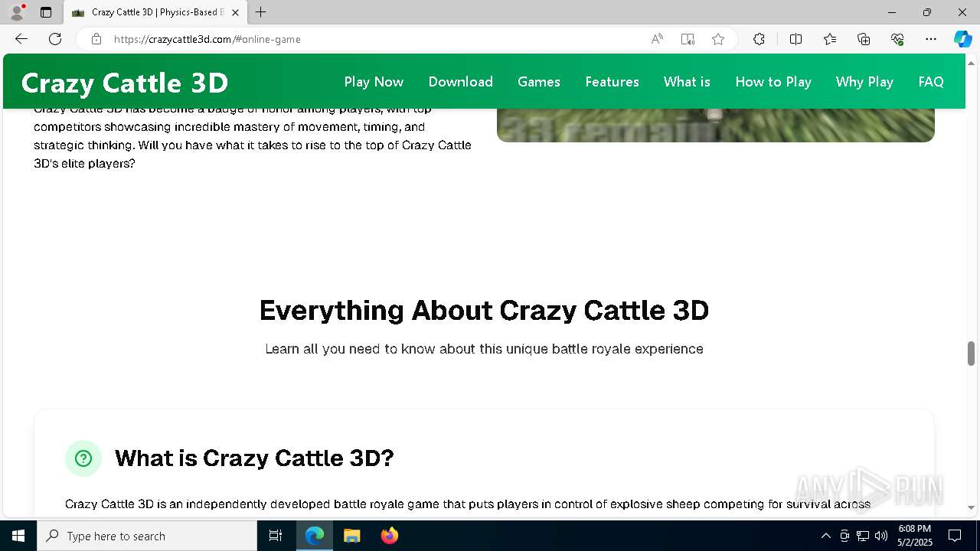
Task: Open Browser essentials icon
Action: click(897, 39)
